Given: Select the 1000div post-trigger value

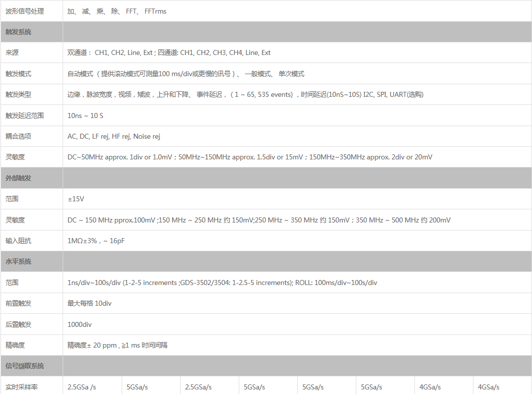Looking at the screenshot, I should 80,324.
